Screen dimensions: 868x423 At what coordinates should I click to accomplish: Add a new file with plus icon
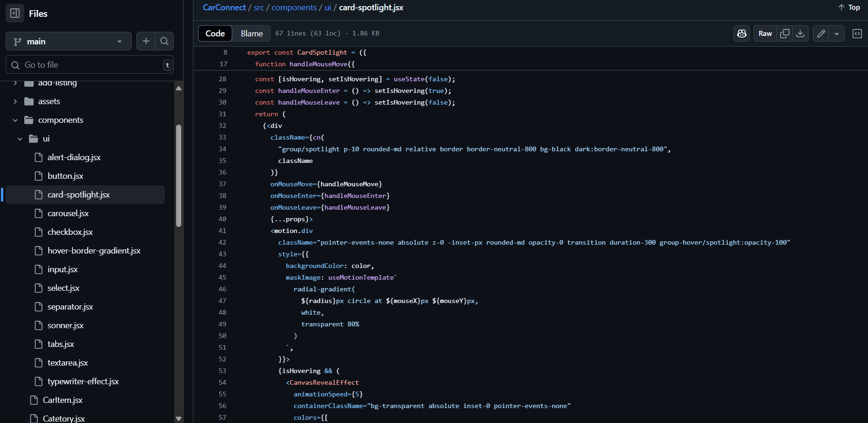(146, 41)
